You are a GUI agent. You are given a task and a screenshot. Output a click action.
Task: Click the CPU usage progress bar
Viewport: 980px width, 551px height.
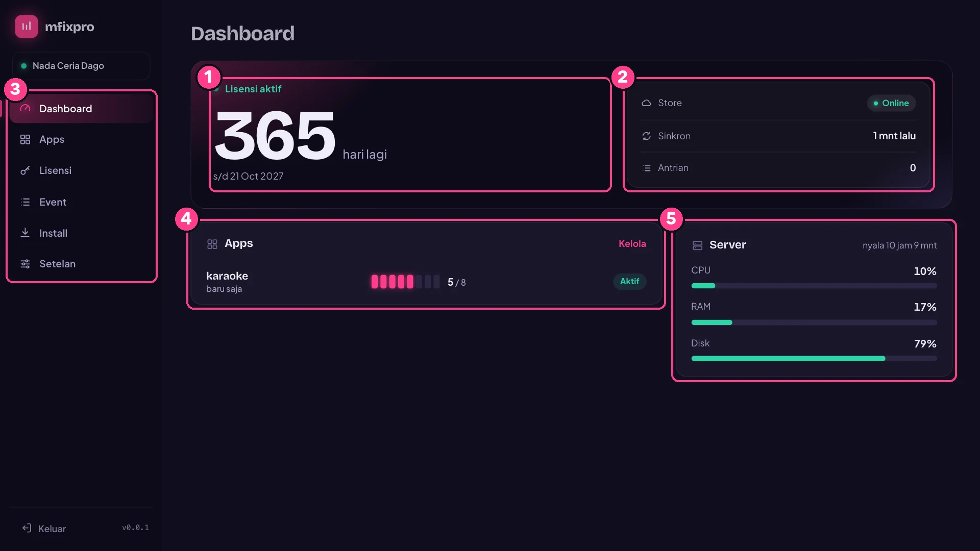814,286
